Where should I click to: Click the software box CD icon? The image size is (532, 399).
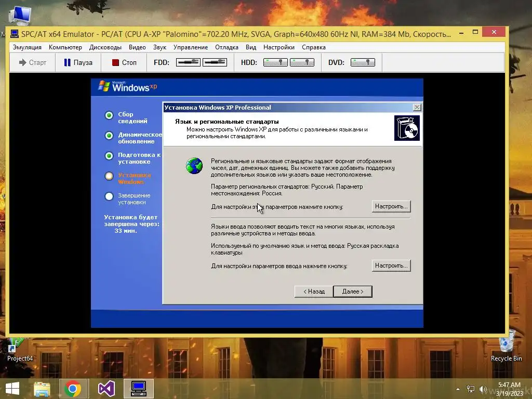pyautogui.click(x=407, y=128)
